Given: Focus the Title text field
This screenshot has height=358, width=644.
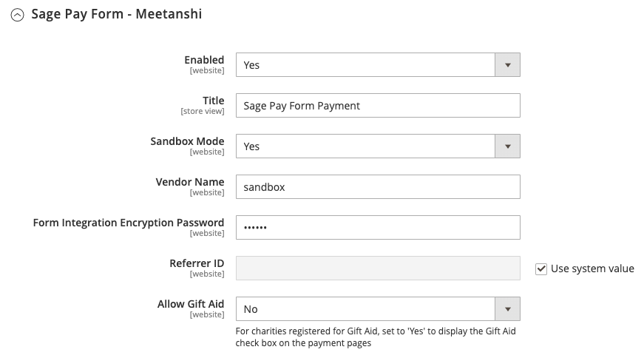Looking at the screenshot, I should 378,106.
